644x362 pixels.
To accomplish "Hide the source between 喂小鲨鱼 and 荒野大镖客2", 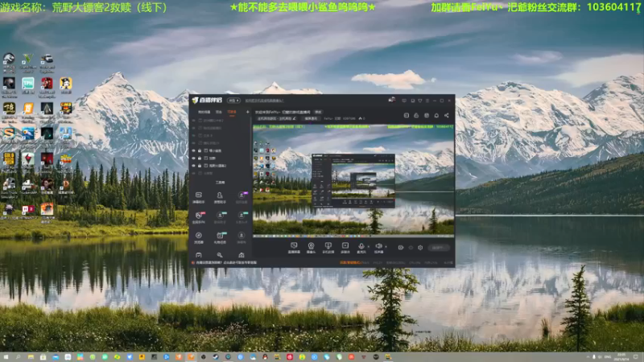I will click(194, 158).
